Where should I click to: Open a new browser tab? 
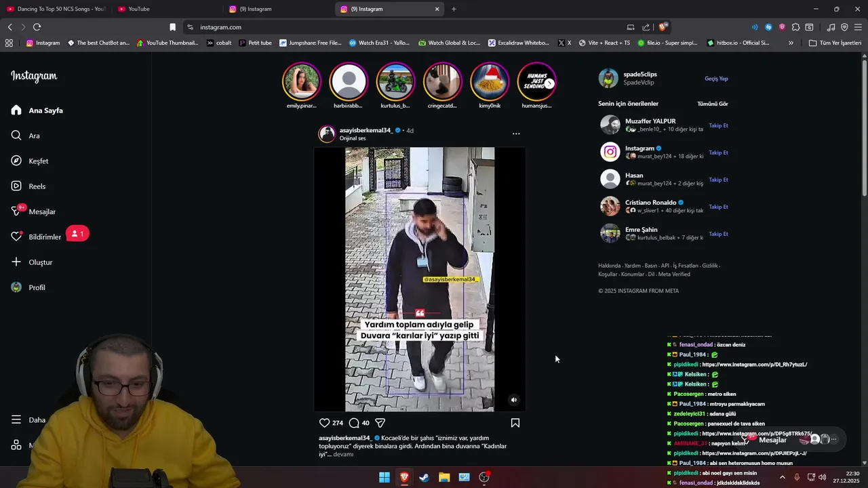[454, 9]
